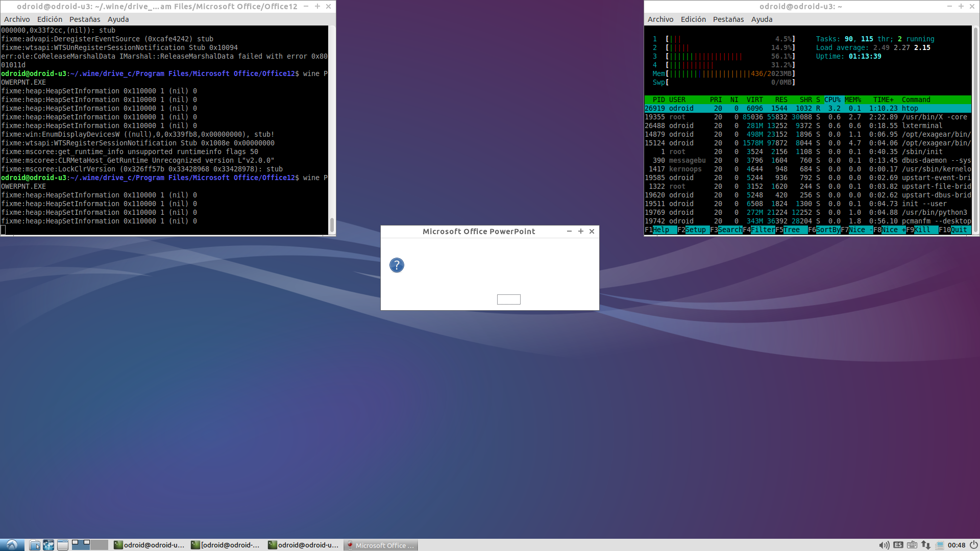Launch the file manager from panel
The width and height of the screenshot is (980, 551).
point(35,545)
